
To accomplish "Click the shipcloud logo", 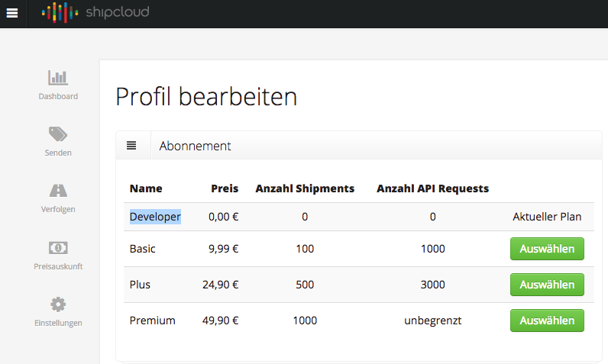I will pyautogui.click(x=95, y=13).
